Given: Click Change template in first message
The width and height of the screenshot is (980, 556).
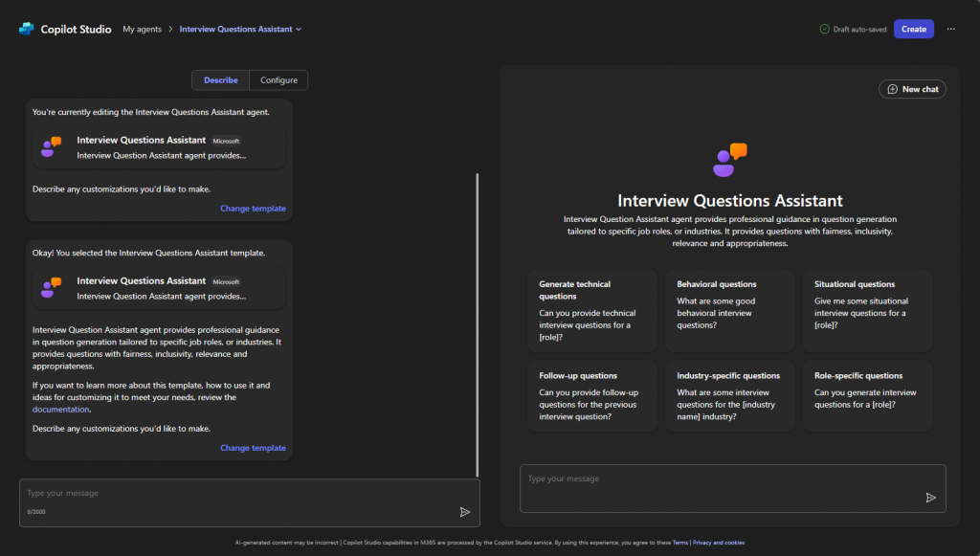Looking at the screenshot, I should pos(253,208).
